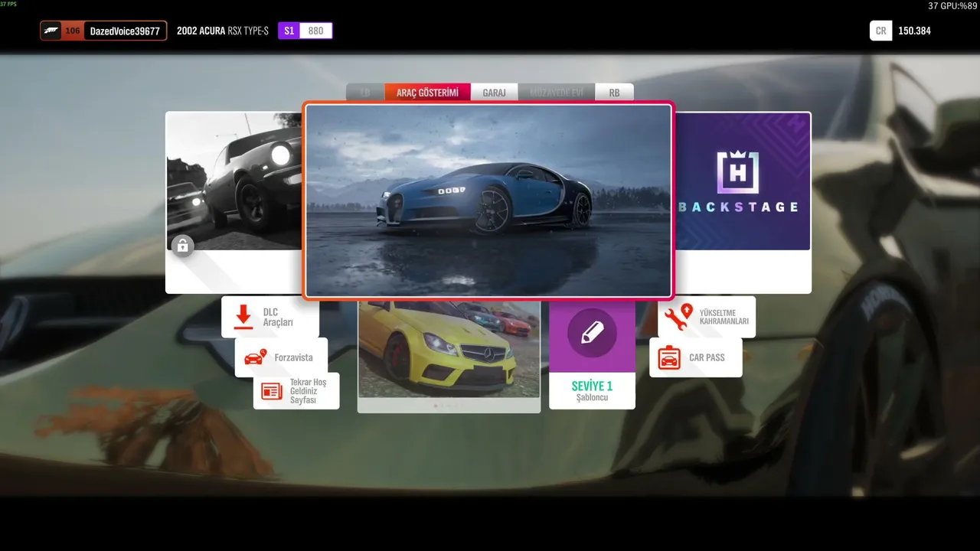Click the GPU usage readout overlay
This screenshot has height=551, width=980.
[952, 5]
